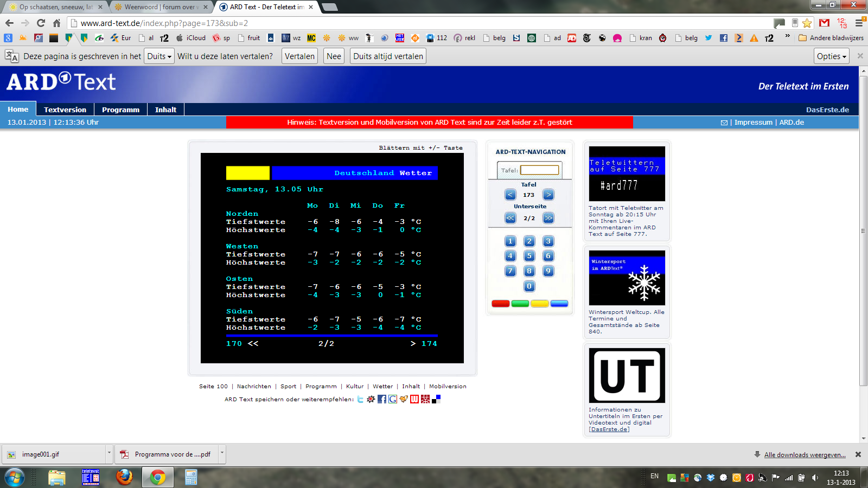Tap digit 1 on the teletext keypad

510,241
